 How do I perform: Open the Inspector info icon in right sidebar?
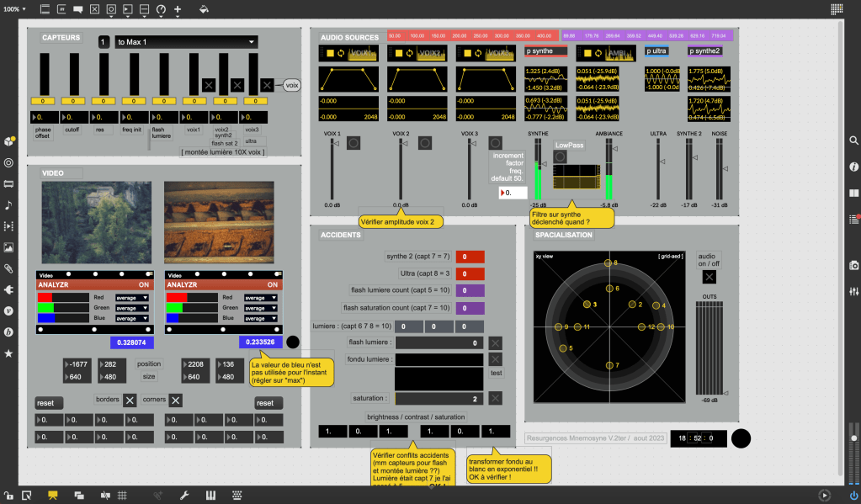point(853,167)
